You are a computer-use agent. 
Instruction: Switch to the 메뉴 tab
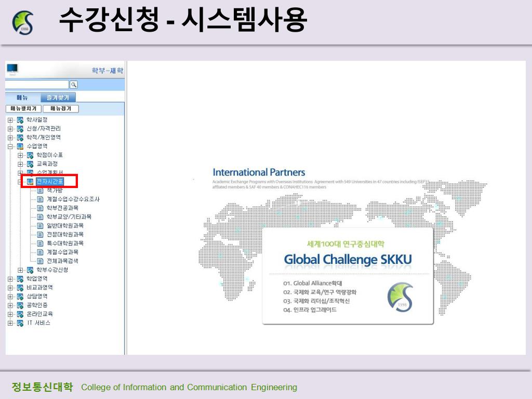22,97
